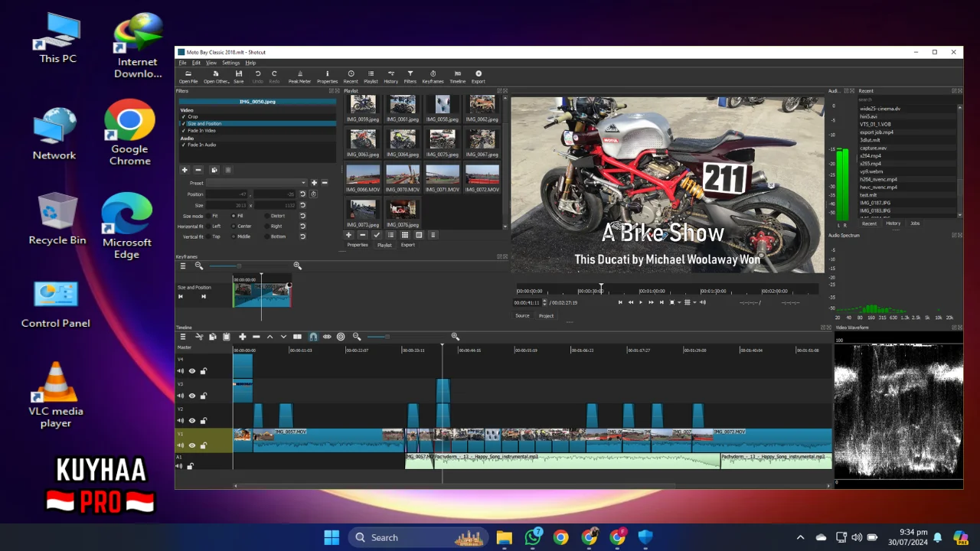Open the player zoom dropdown arrow
The width and height of the screenshot is (980, 551).
(x=678, y=302)
